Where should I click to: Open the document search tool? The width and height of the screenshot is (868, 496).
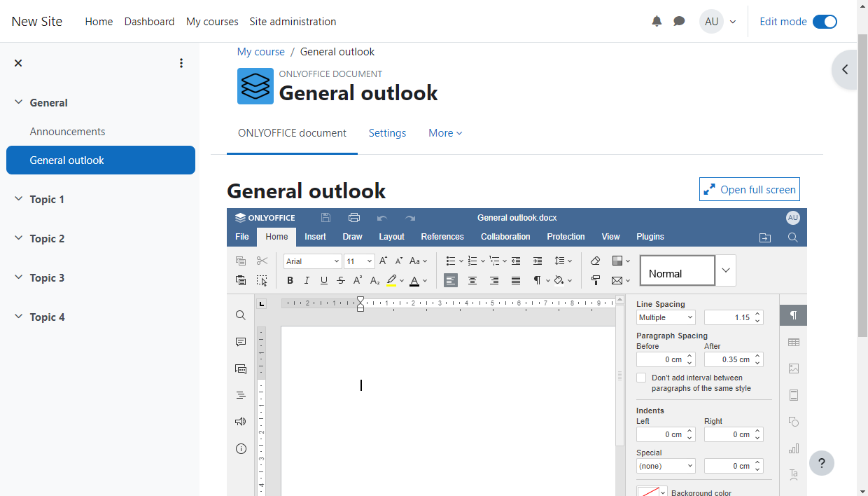click(x=241, y=315)
